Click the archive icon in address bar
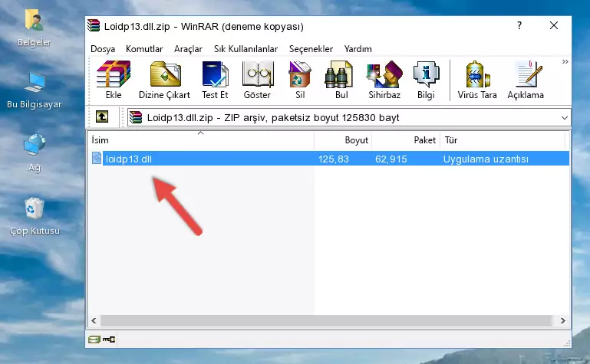This screenshot has height=364, width=590. (x=136, y=117)
